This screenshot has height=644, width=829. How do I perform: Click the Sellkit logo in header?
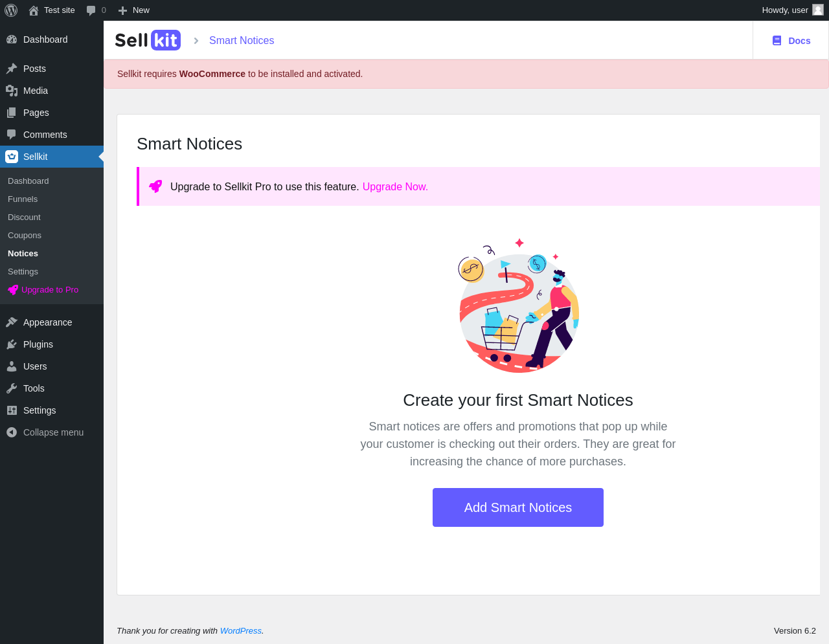[148, 40]
